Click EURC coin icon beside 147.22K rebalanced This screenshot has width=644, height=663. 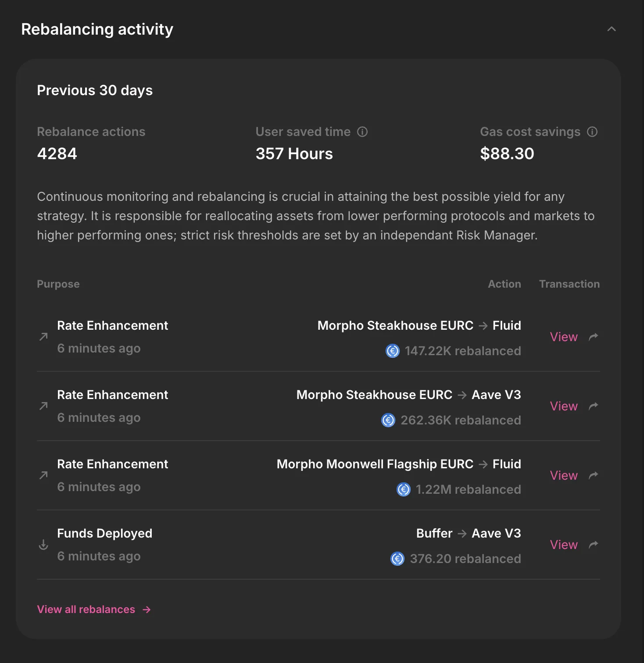coord(393,351)
